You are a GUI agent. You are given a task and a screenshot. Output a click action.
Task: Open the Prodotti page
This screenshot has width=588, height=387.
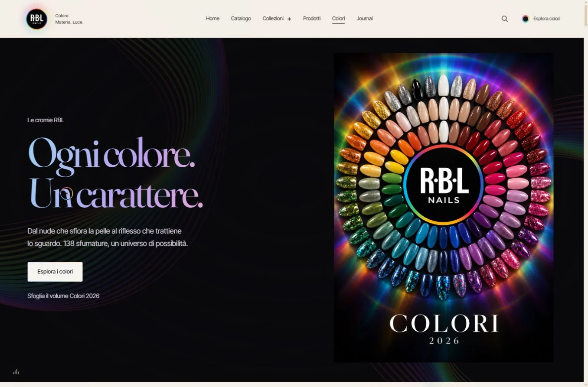click(312, 19)
